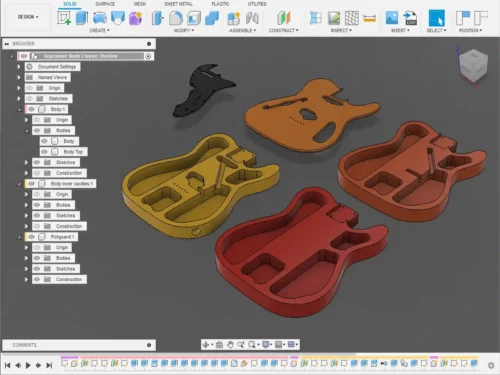This screenshot has height=375, width=500.
Task: Click the BROWSER panel options dot
Action: [149, 44]
